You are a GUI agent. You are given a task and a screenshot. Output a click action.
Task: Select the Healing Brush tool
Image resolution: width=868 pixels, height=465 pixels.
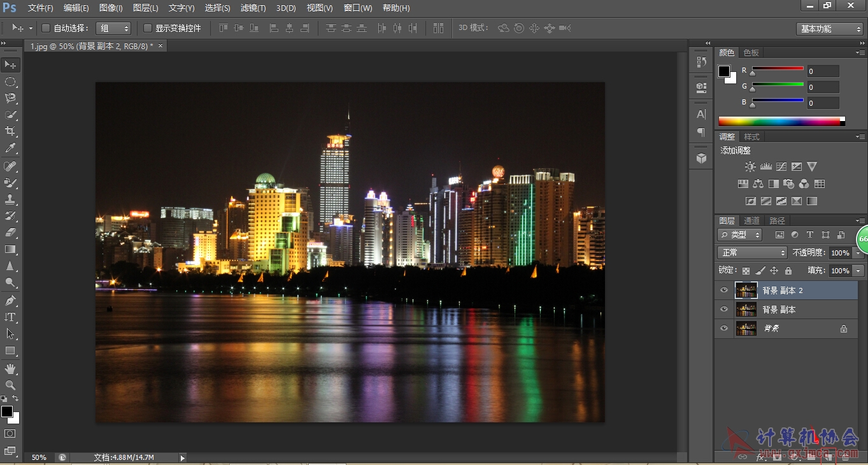pyautogui.click(x=11, y=166)
